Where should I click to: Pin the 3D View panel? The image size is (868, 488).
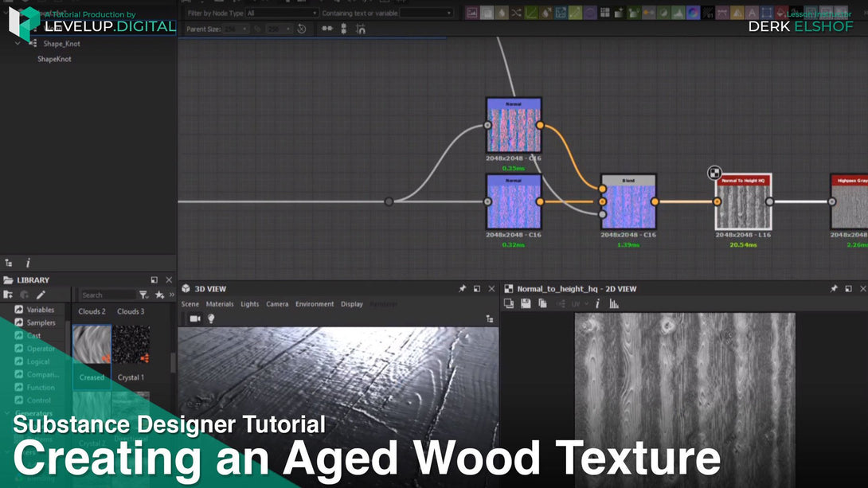tap(462, 289)
